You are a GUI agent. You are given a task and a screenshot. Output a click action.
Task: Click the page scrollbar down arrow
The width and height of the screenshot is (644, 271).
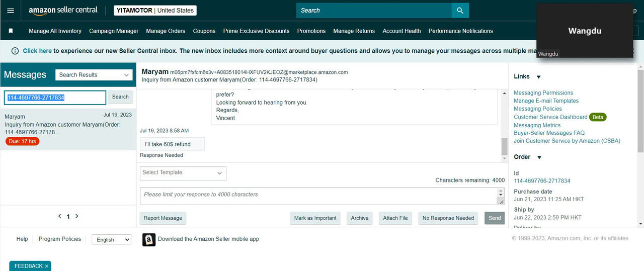tap(640, 224)
